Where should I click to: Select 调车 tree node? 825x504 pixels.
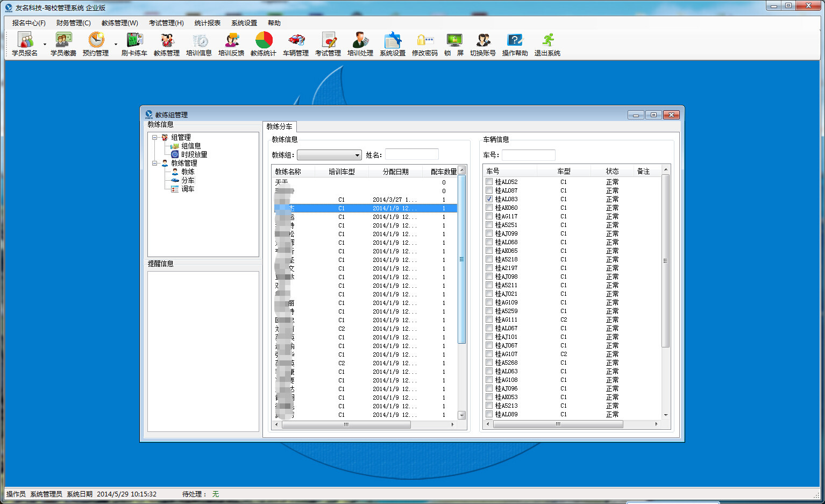coord(188,189)
